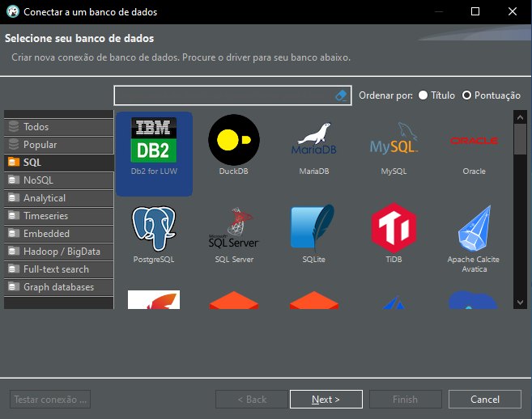Click the Next > button
This screenshot has height=419, width=532.
pyautogui.click(x=326, y=400)
